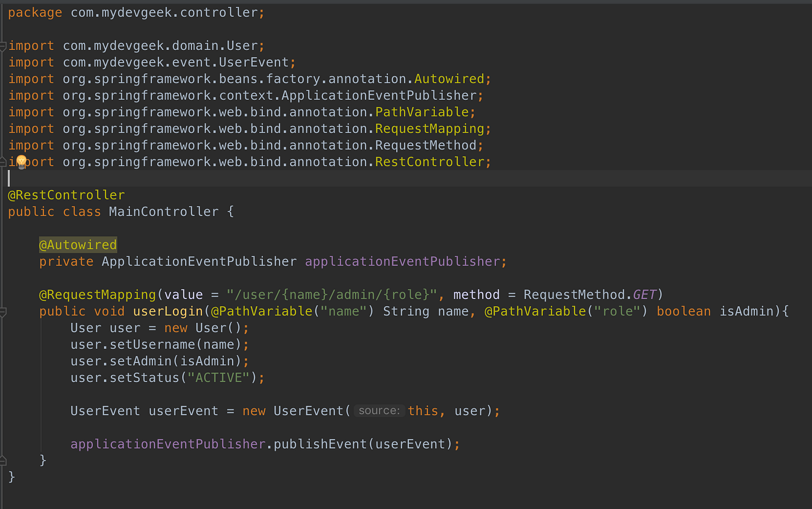This screenshot has width=812, height=509.
Task: Click the source: parameter hint inlay
Action: click(379, 410)
